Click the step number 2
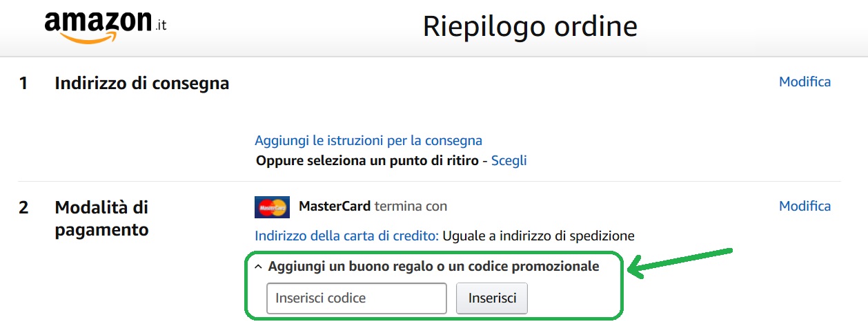The height and width of the screenshot is (324, 868). point(23,207)
